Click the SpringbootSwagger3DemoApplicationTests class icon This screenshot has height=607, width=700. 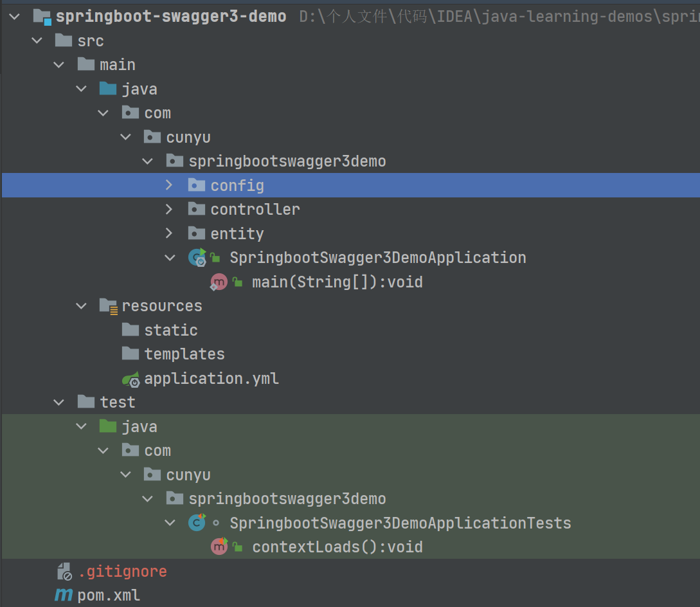[197, 522]
